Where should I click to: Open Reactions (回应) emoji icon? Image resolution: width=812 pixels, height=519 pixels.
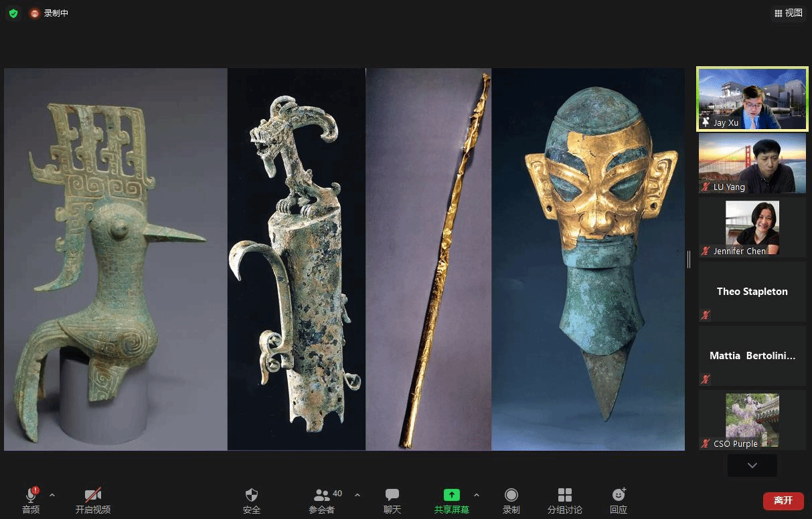point(619,496)
